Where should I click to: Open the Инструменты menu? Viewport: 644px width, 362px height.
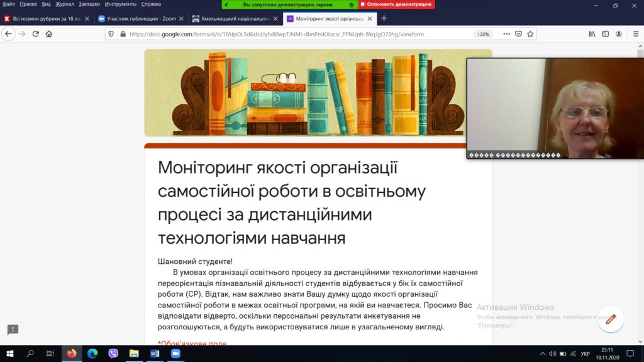(x=121, y=4)
